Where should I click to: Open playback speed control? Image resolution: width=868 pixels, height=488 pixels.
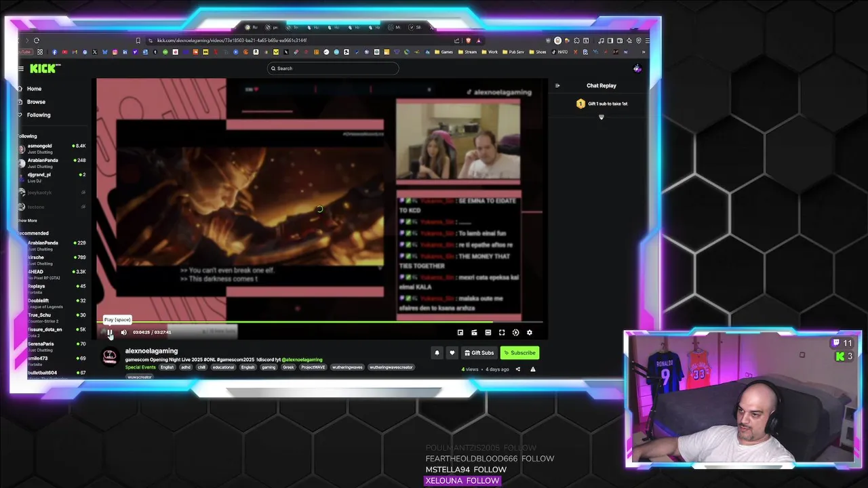coord(515,332)
